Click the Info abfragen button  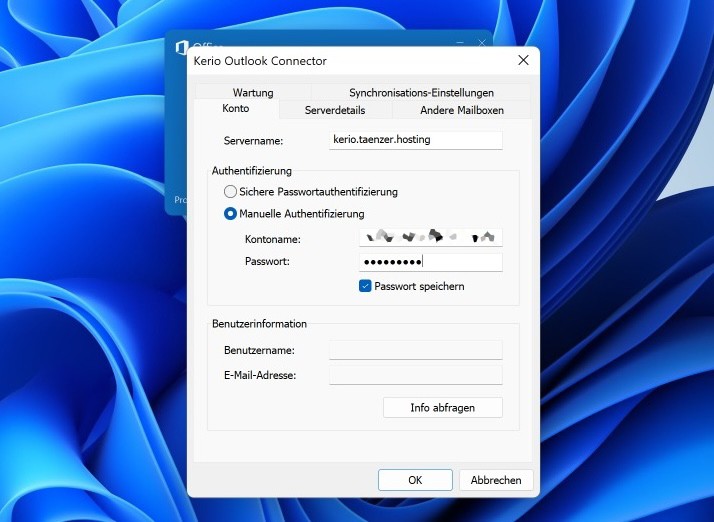click(443, 407)
